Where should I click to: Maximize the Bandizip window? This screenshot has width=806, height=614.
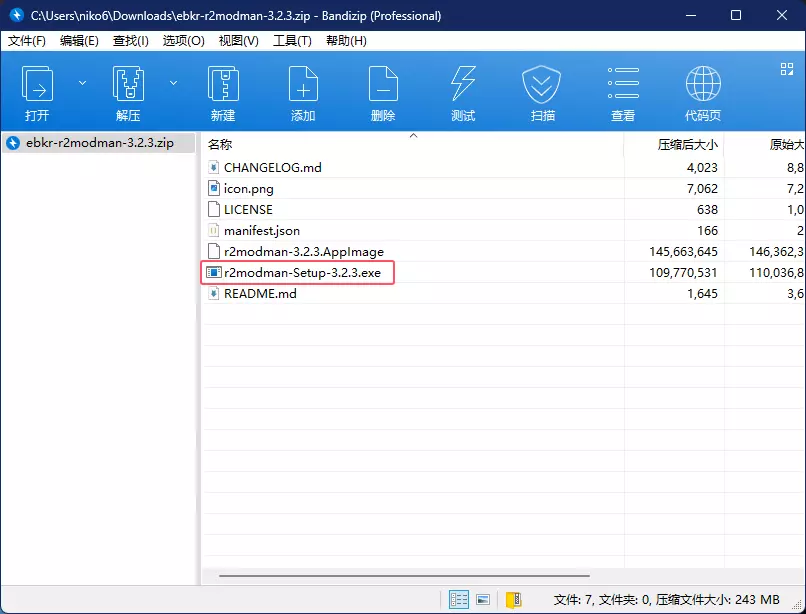tap(736, 15)
